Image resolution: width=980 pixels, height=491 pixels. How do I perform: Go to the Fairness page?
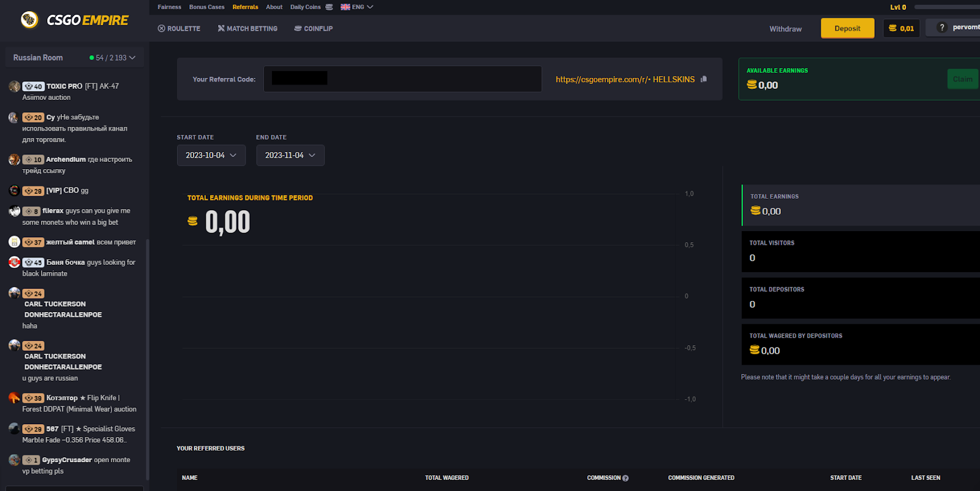point(170,7)
